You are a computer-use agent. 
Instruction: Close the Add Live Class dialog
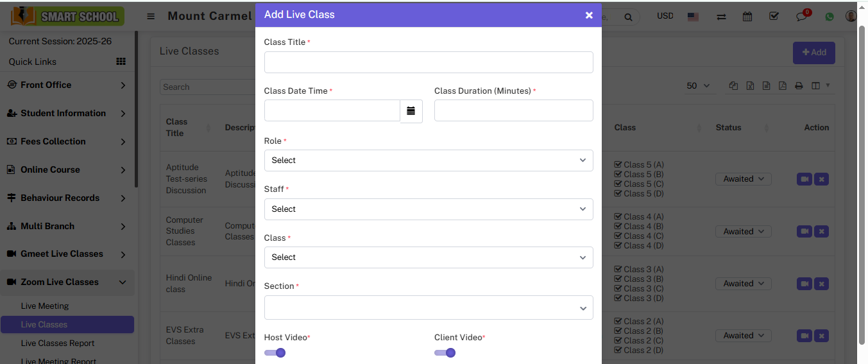(589, 15)
